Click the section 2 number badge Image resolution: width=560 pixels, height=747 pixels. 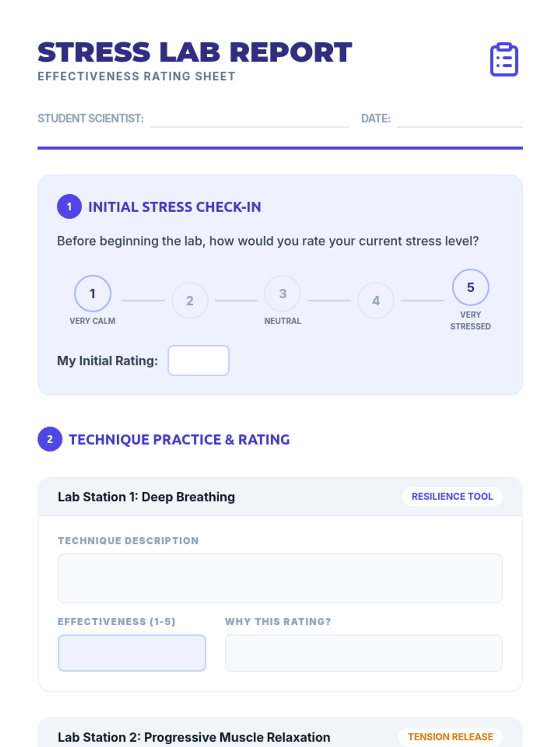click(50, 439)
